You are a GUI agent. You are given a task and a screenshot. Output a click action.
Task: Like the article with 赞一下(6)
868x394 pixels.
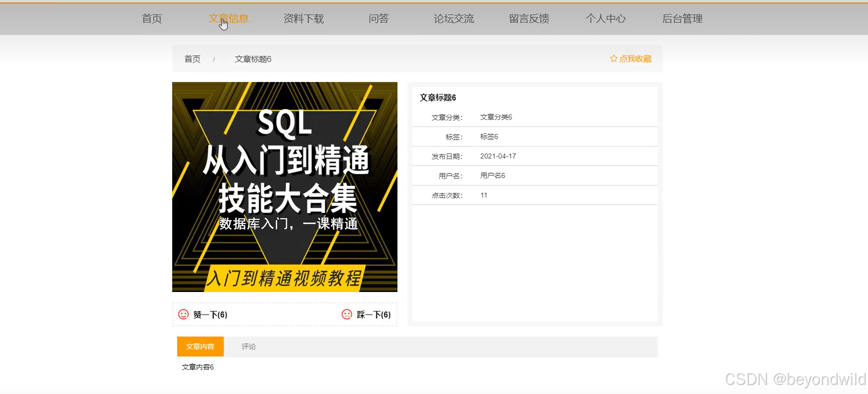[210, 314]
